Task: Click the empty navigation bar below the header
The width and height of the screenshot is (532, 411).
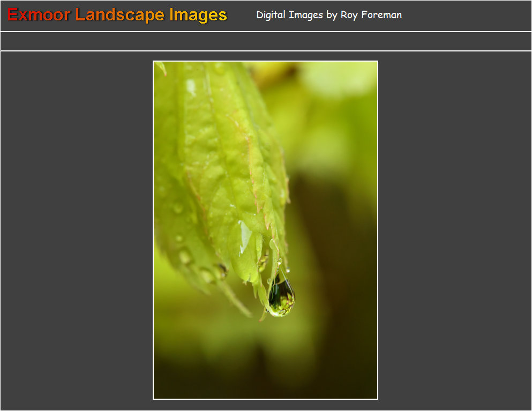Action: [x=266, y=41]
